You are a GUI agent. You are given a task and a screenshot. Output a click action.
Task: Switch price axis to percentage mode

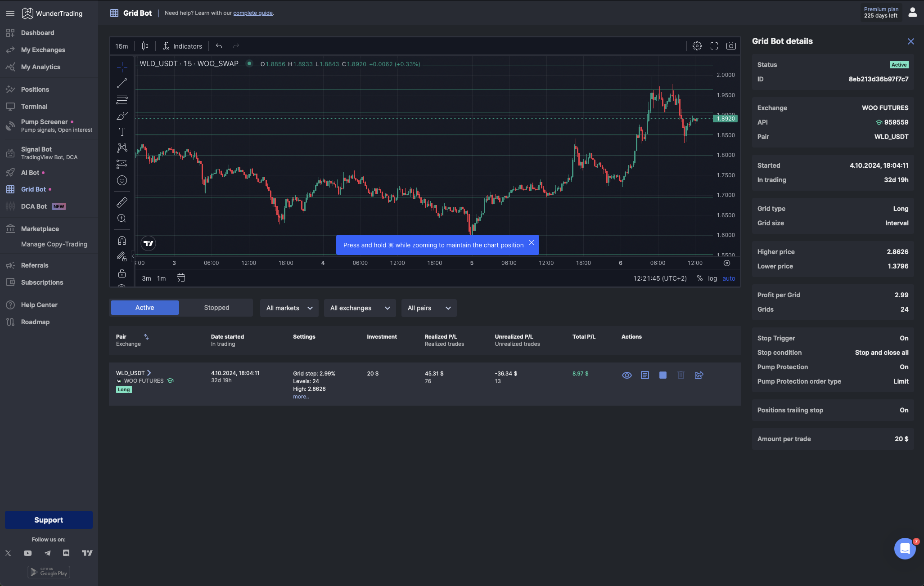(700, 278)
